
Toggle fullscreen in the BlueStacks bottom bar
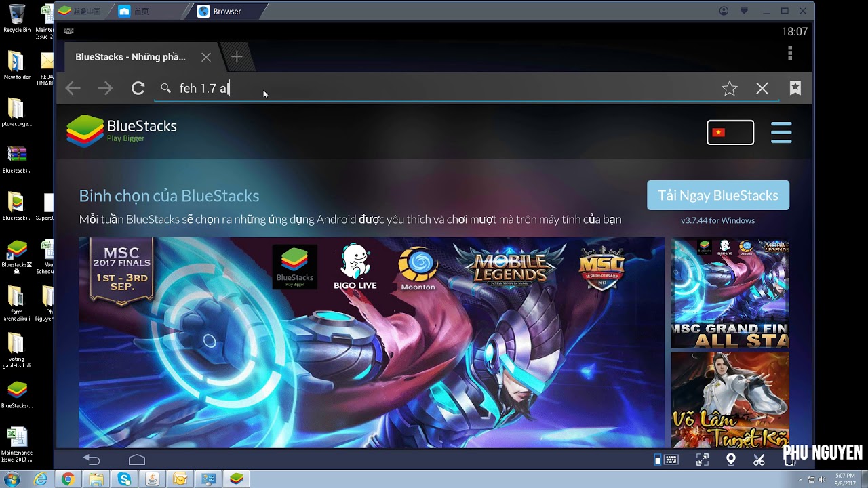pyautogui.click(x=703, y=460)
